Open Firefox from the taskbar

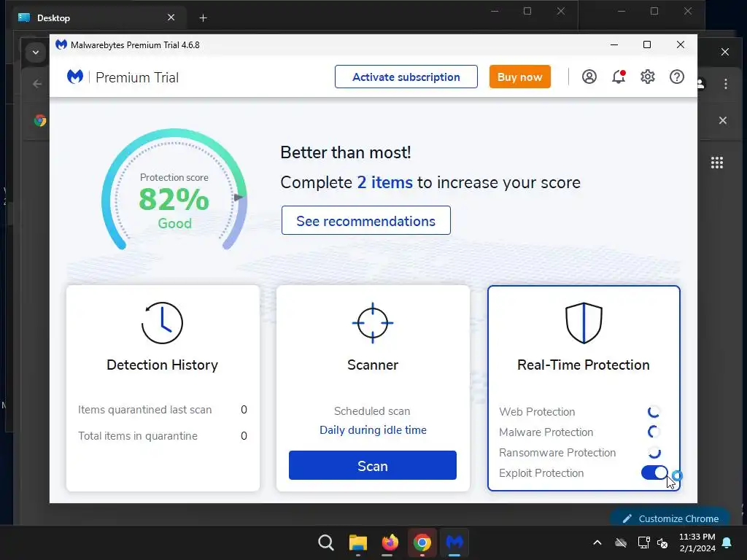click(390, 542)
